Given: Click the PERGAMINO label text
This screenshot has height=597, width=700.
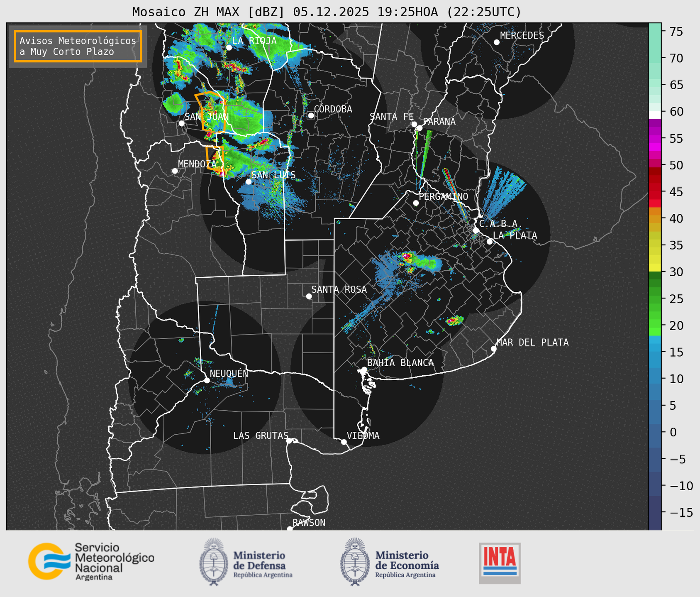Looking at the screenshot, I should coord(444,196).
